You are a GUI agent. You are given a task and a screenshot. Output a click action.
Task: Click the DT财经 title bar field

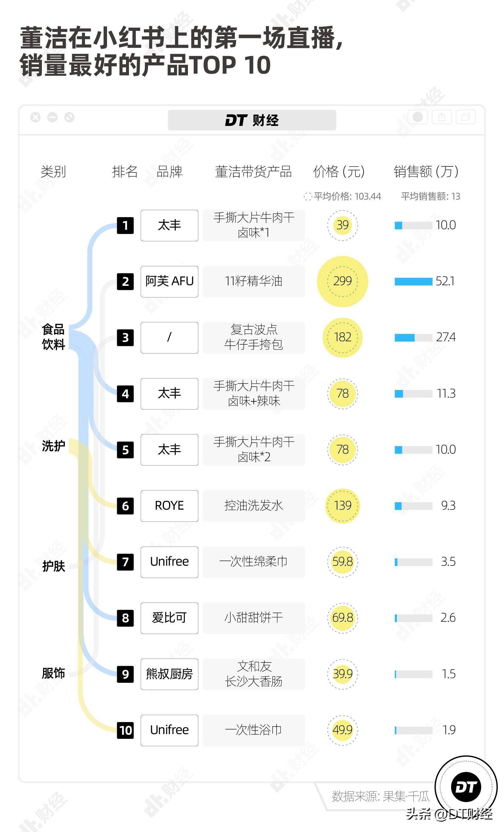point(252,120)
